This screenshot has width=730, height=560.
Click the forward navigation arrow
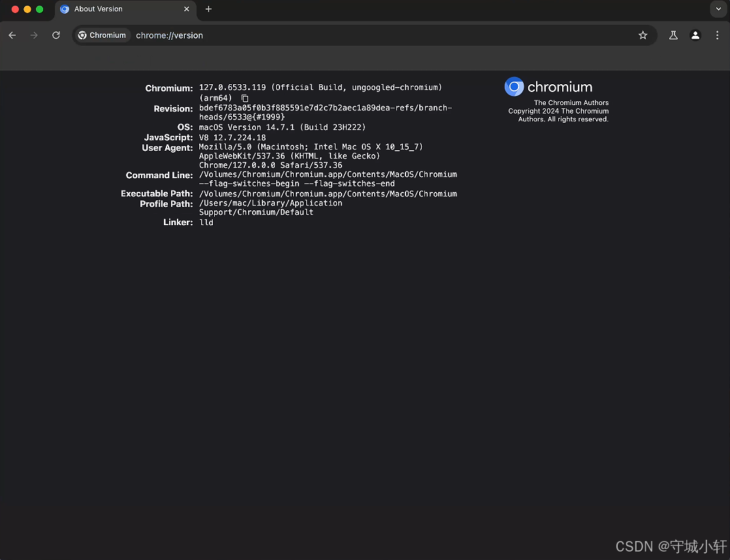point(34,35)
